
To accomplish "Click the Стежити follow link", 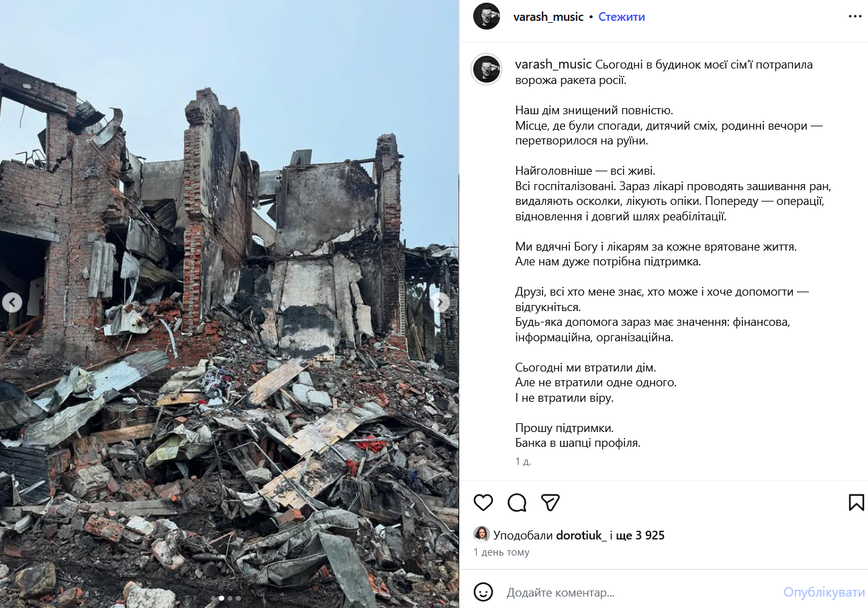I will (x=622, y=17).
